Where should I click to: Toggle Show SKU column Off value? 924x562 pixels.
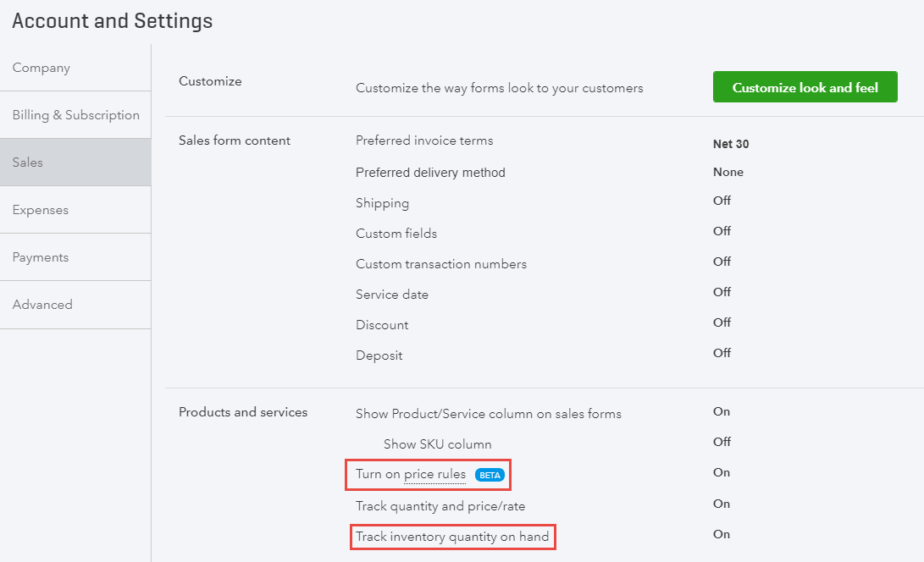[722, 442]
